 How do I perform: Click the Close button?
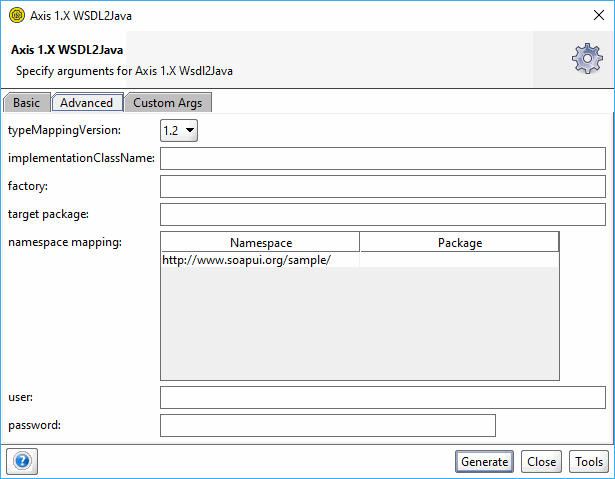point(541,462)
